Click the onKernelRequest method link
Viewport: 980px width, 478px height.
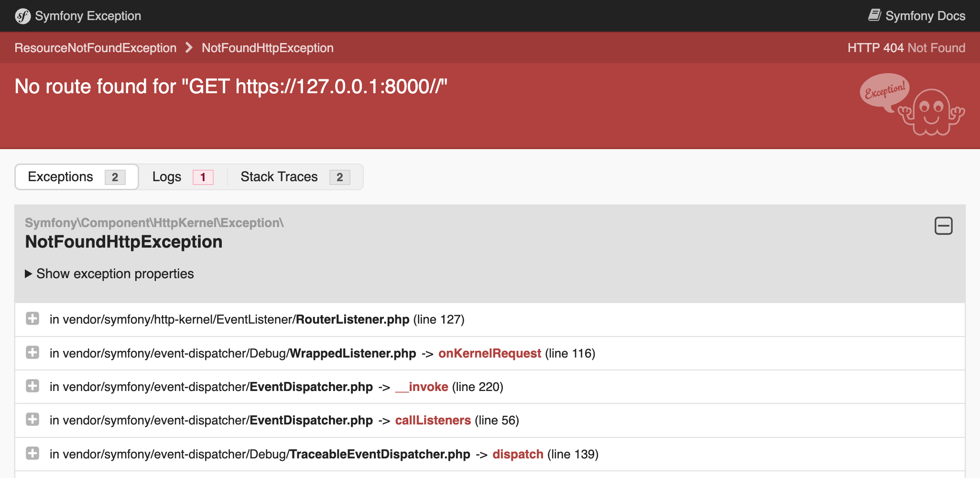490,353
